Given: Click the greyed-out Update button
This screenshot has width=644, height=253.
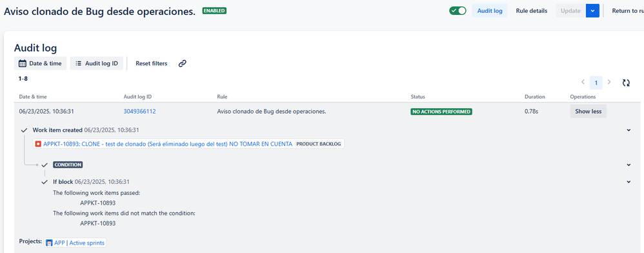Looking at the screenshot, I should coord(570,11).
